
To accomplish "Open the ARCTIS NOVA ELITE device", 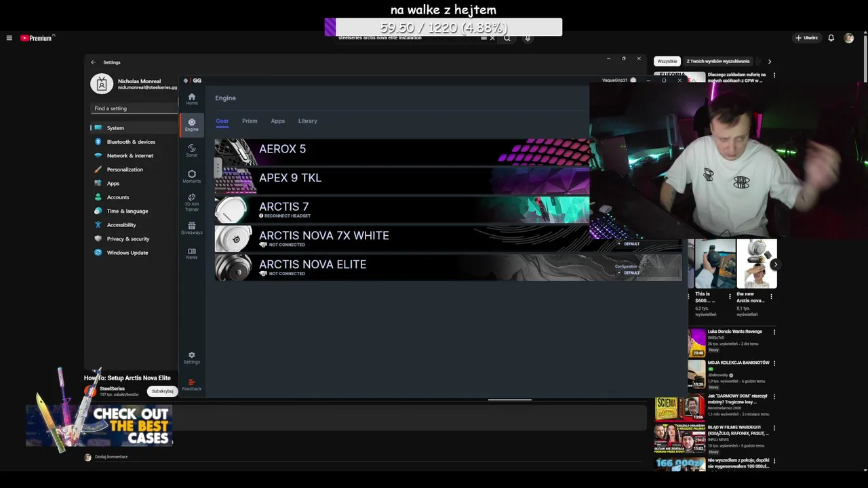I will pos(448,267).
